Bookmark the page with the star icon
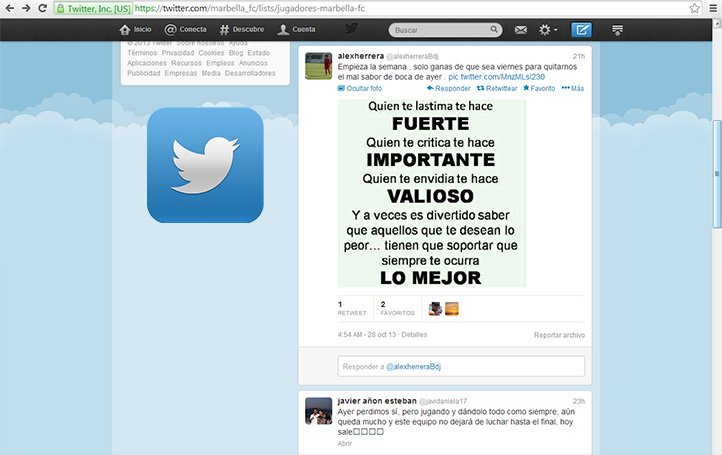The image size is (722, 455). 694,8
